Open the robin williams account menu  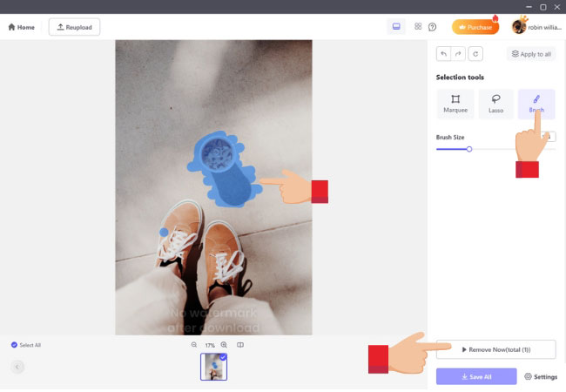536,27
